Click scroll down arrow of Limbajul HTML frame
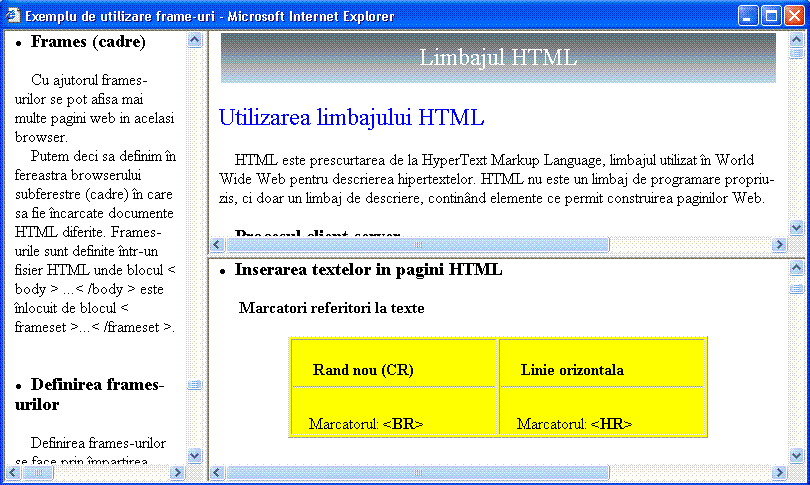The image size is (810, 485). point(796,228)
